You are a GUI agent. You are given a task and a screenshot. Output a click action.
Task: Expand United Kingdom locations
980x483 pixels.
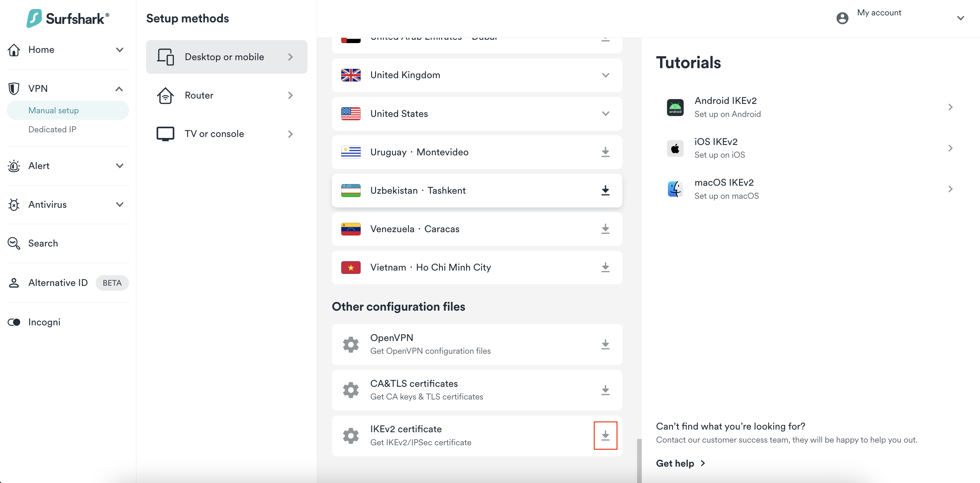[605, 75]
